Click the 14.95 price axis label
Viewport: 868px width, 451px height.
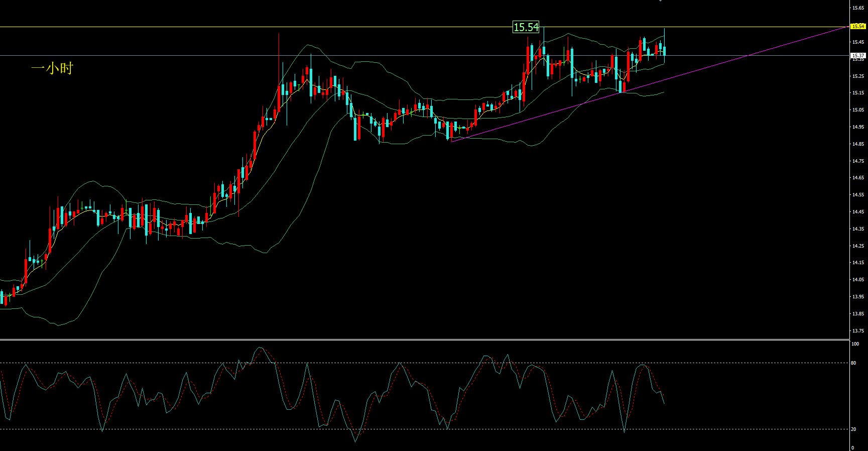[858, 127]
